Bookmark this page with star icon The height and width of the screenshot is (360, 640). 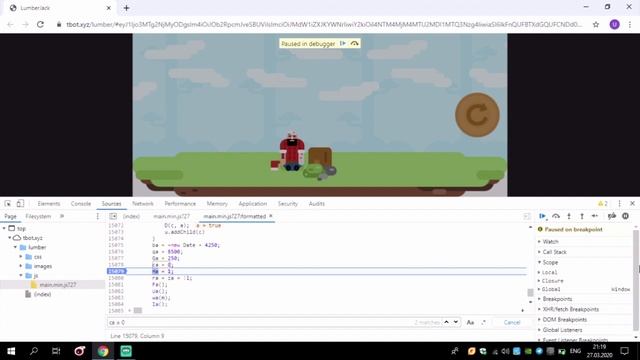click(596, 24)
